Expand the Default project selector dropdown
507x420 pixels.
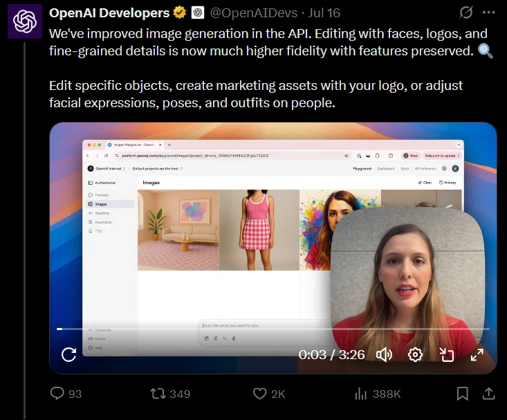click(158, 169)
